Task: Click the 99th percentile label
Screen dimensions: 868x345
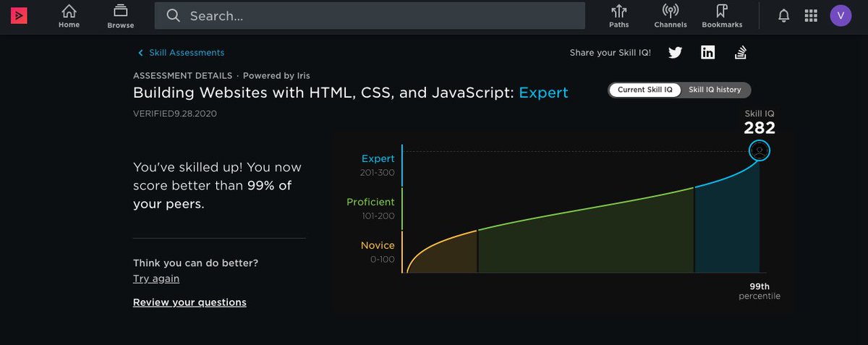Action: [759, 291]
